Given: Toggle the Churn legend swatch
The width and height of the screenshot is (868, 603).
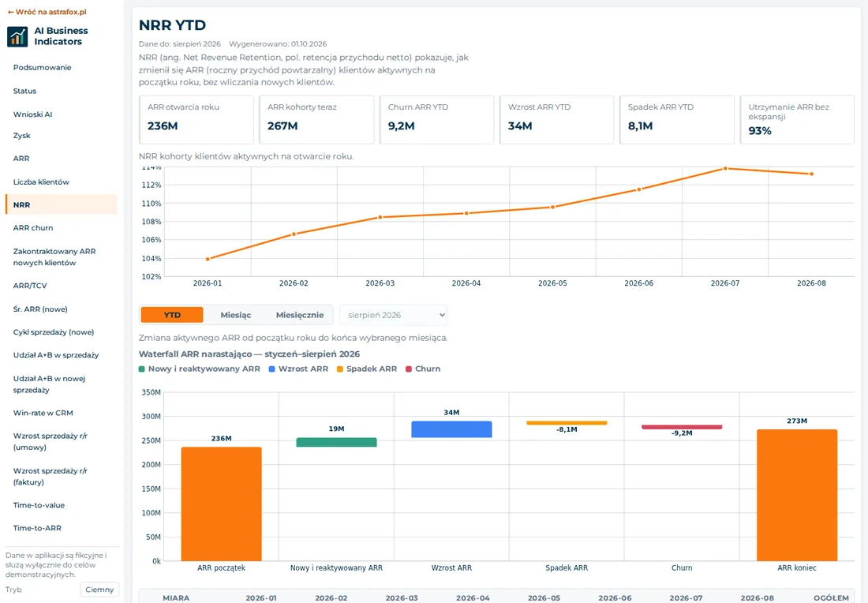Looking at the screenshot, I should coord(409,369).
